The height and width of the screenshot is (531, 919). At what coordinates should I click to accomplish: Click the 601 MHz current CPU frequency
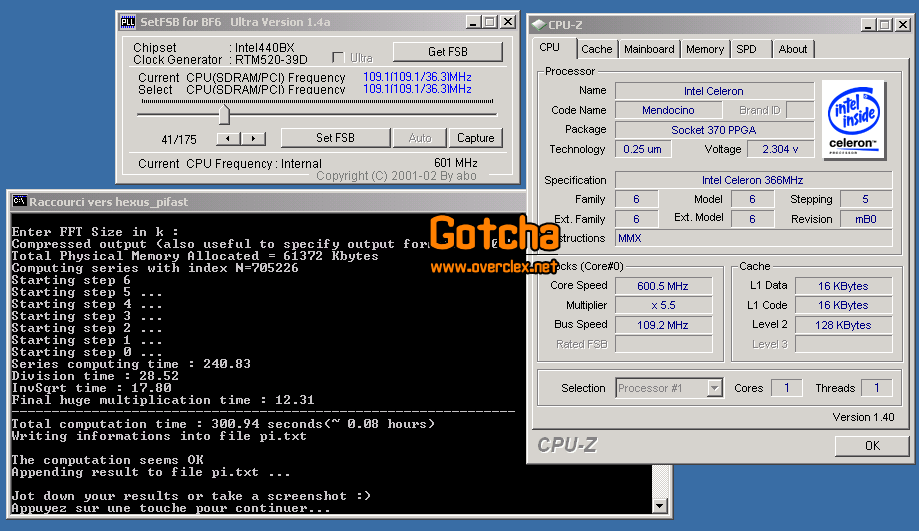pos(456,163)
